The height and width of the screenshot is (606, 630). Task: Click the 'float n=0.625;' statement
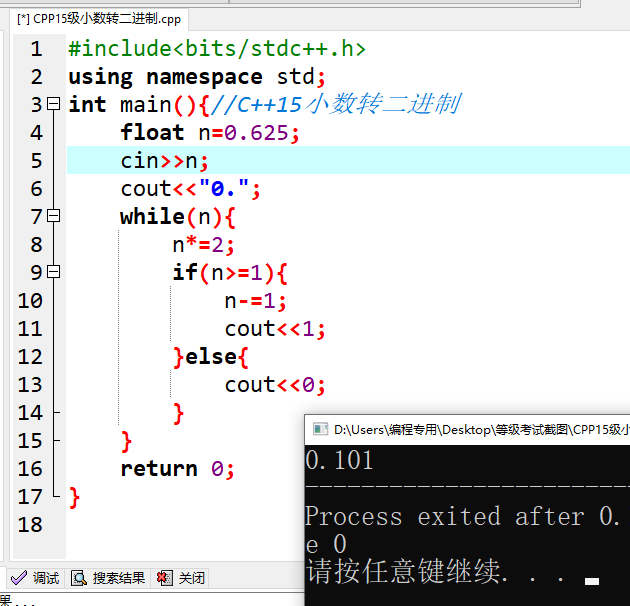[210, 133]
